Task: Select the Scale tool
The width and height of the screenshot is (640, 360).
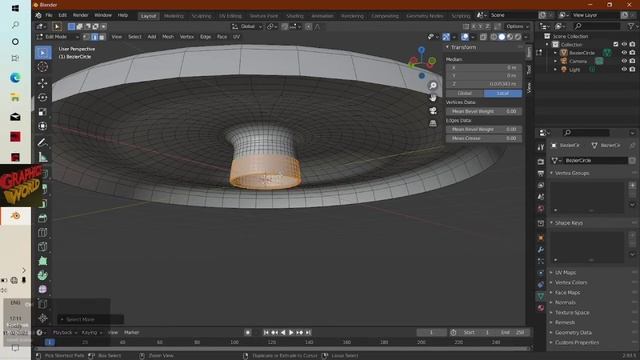Action: click(x=43, y=112)
